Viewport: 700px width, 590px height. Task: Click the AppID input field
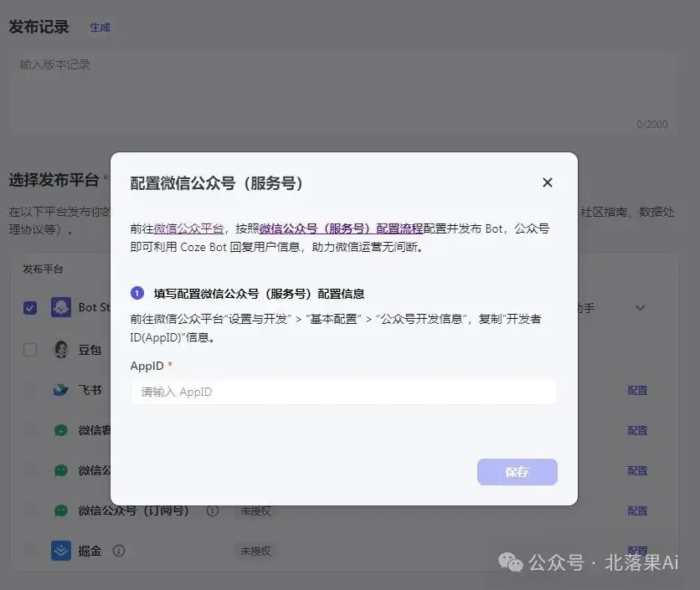(343, 391)
